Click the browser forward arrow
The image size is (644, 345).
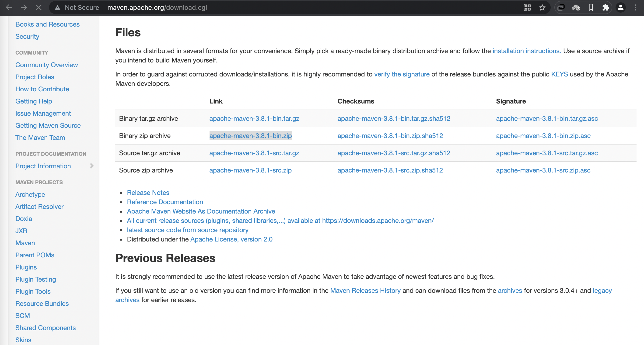[24, 7]
